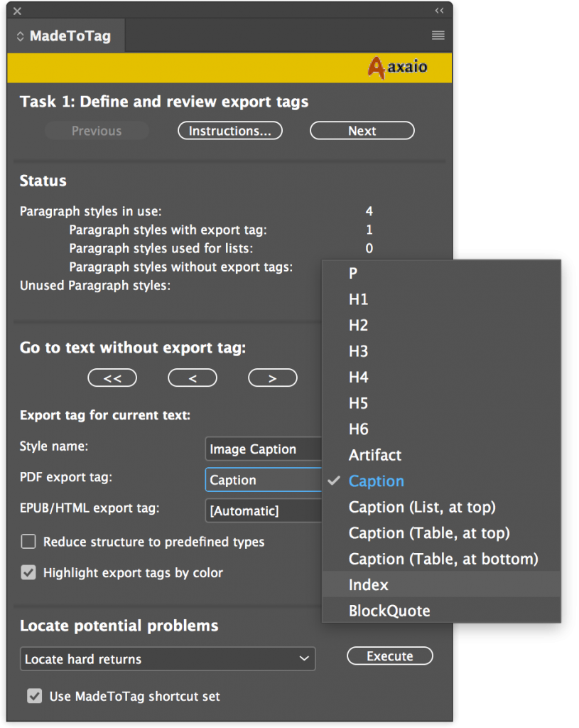Pick H3 in the dropdown list
Image resolution: width=579 pixels, height=728 pixels.
(442, 351)
